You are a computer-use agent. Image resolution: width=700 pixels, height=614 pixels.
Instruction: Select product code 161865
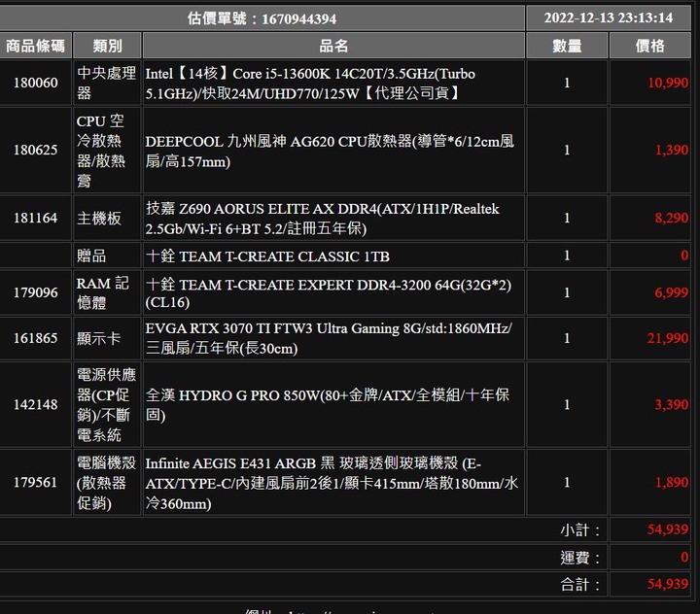[35, 338]
